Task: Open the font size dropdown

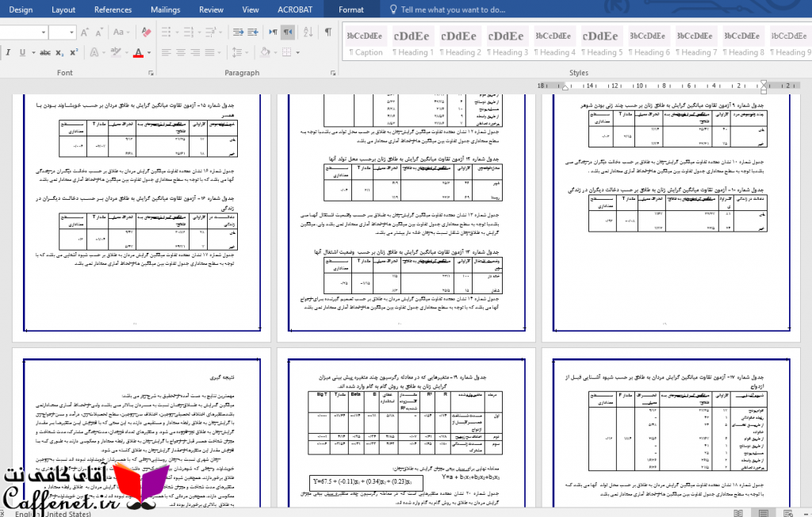Action: (x=72, y=33)
